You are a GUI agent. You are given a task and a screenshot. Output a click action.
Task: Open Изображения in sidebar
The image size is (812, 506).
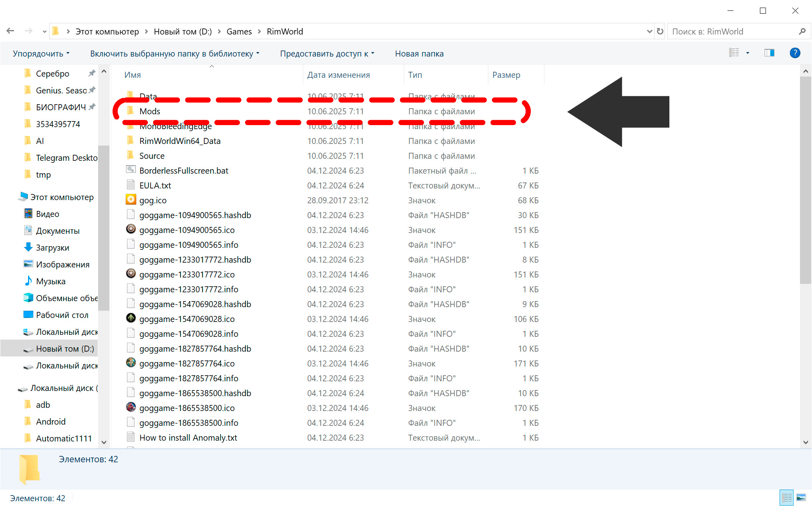coord(62,265)
